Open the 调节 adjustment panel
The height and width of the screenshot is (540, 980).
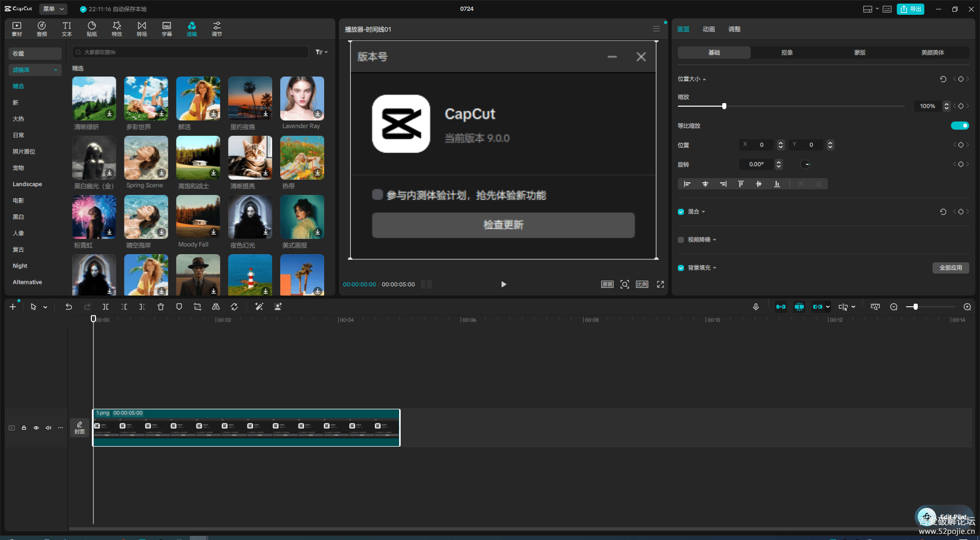tap(217, 29)
